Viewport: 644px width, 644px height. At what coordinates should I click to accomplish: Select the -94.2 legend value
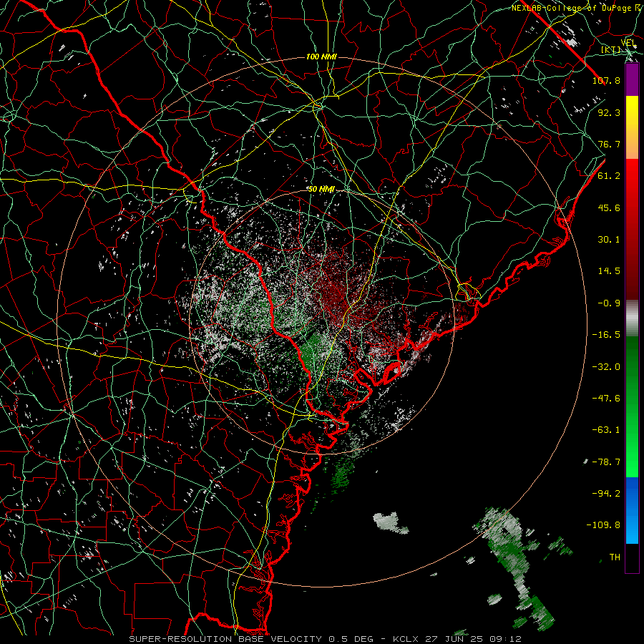[606, 494]
